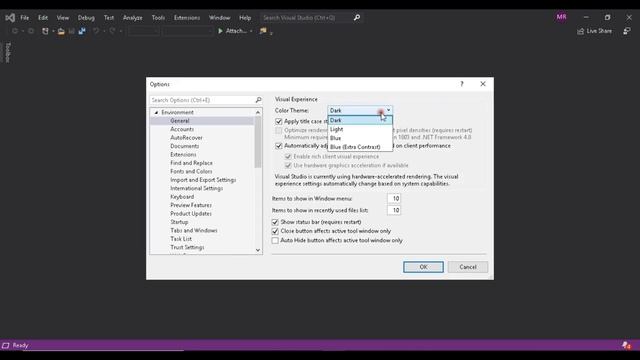Click Cancel in the Options dialog

click(x=468, y=267)
